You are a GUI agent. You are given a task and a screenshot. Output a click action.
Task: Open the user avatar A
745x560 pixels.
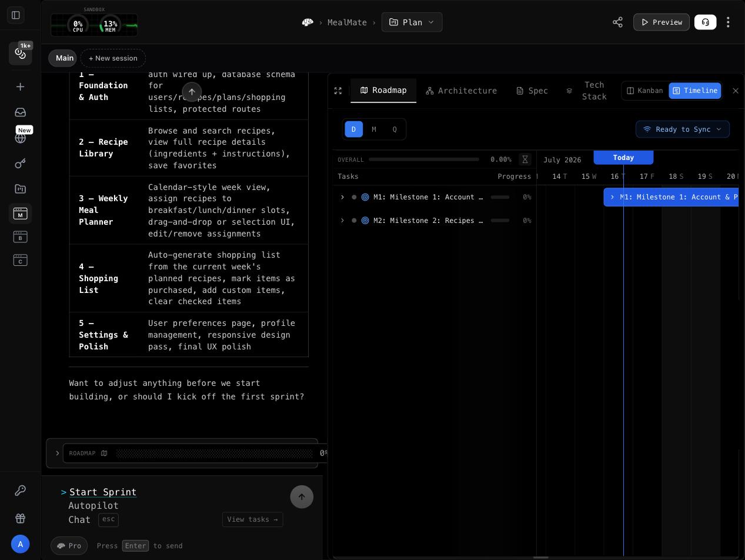point(21,544)
